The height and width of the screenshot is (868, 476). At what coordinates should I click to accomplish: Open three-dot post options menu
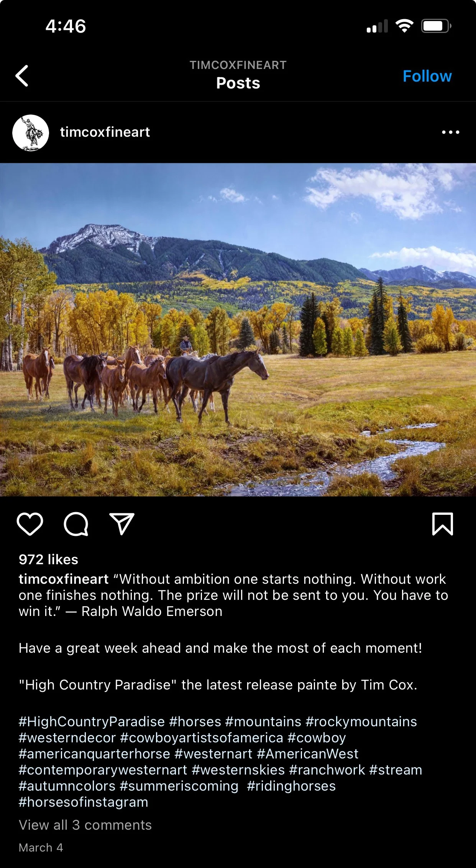point(451,132)
